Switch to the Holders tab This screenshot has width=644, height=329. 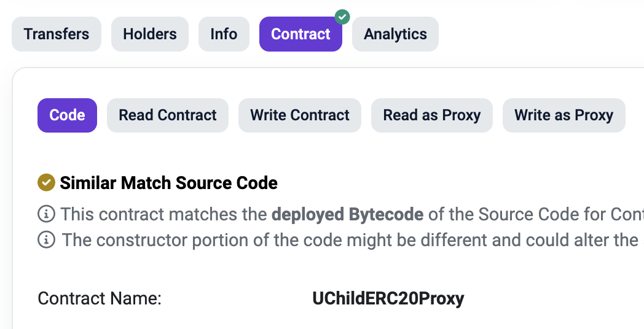point(150,34)
